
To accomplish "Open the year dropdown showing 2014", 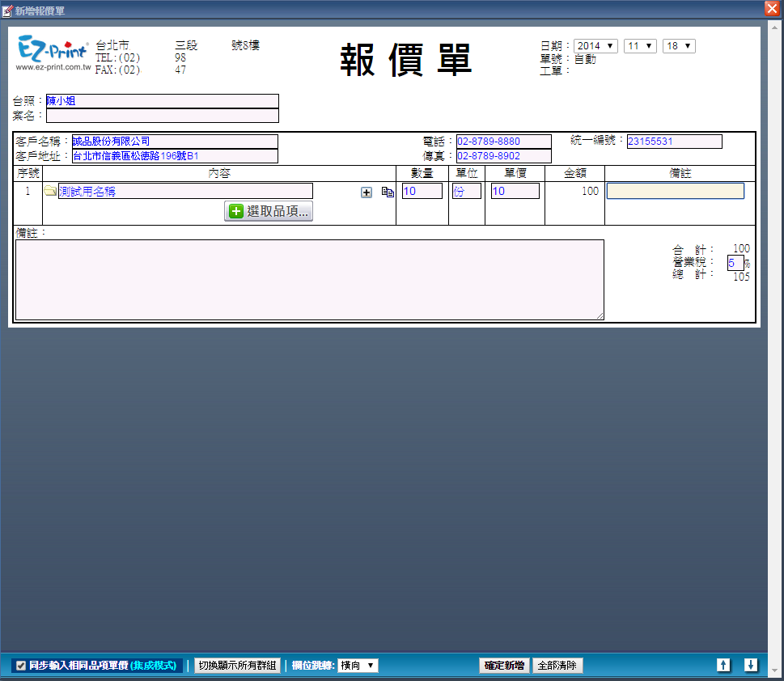I will coord(595,46).
